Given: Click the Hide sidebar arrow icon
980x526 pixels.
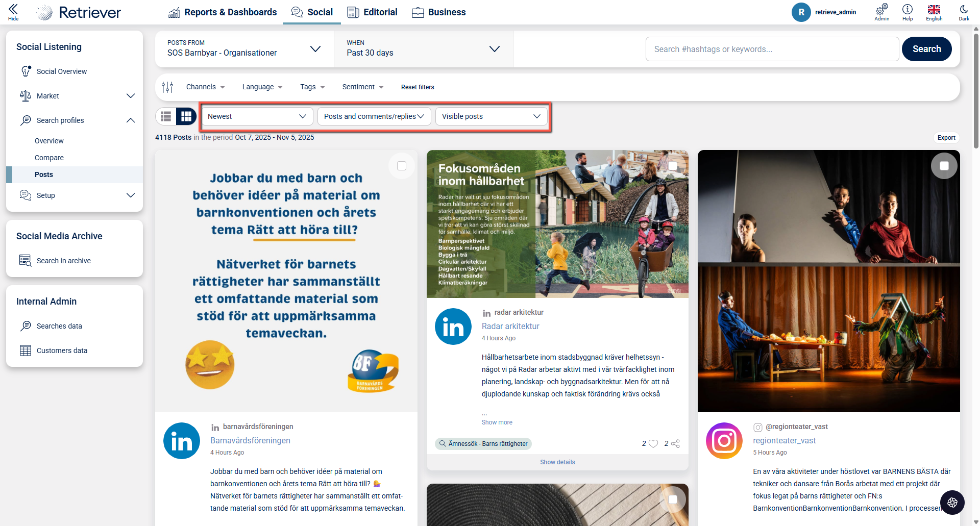Looking at the screenshot, I should (13, 9).
